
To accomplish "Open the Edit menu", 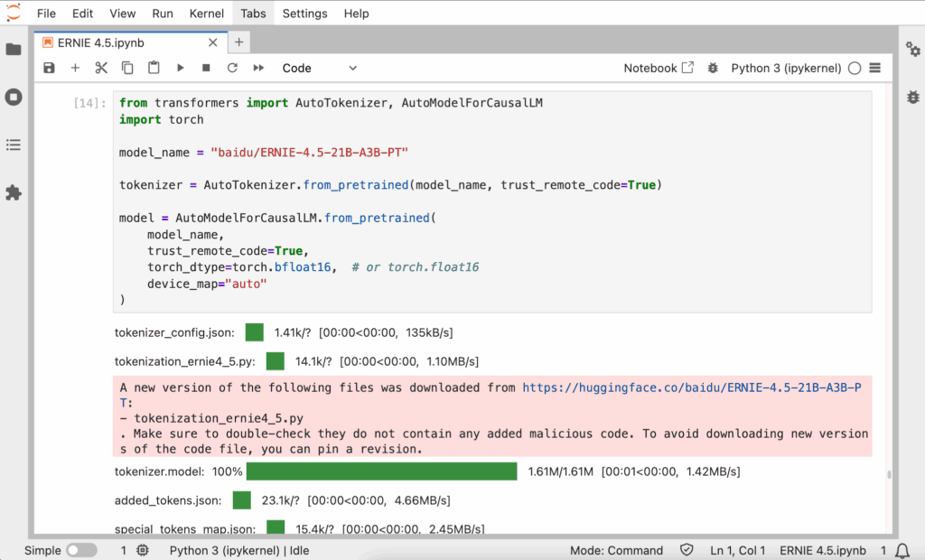I will pos(82,13).
